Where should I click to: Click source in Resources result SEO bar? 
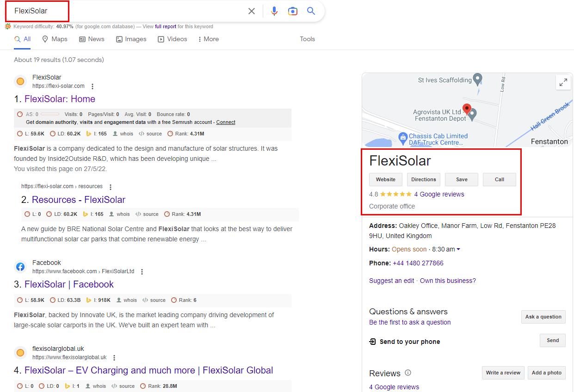click(x=147, y=214)
